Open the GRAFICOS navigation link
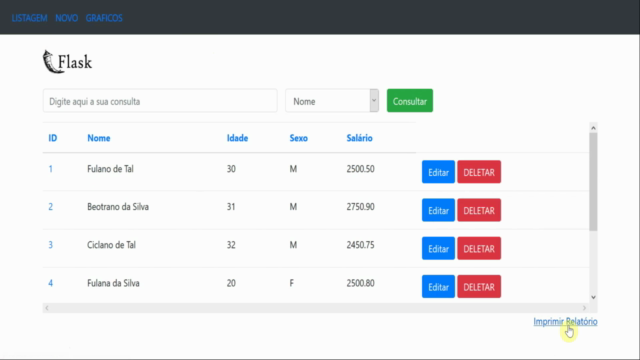This screenshot has height=360, width=640. click(104, 18)
